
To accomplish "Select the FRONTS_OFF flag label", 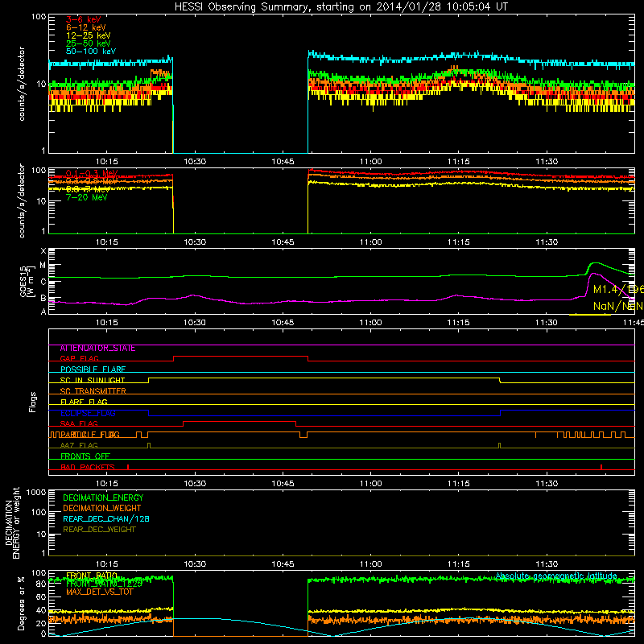I will [x=85, y=456].
